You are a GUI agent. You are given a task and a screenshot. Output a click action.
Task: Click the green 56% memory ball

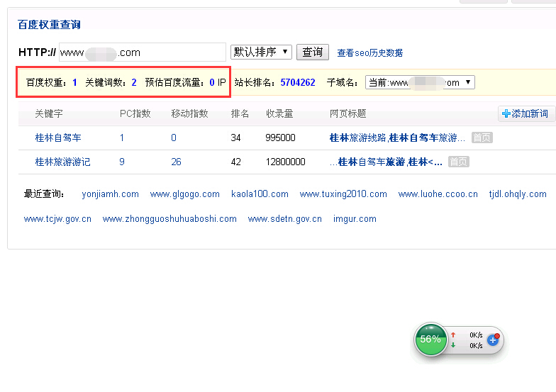click(x=431, y=340)
